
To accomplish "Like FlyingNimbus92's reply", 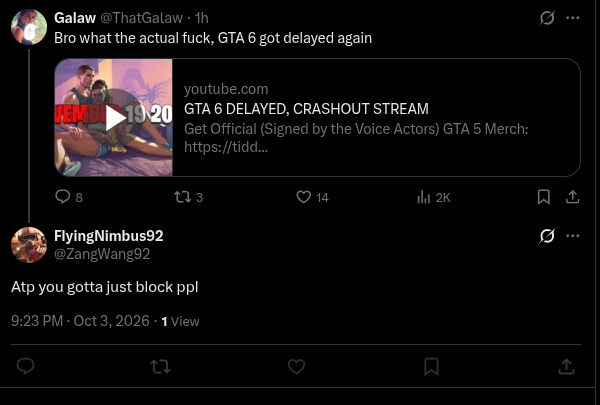I will coord(296,367).
